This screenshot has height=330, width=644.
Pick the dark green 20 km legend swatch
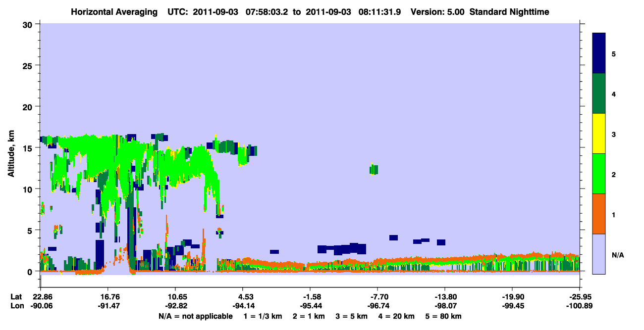(599, 94)
